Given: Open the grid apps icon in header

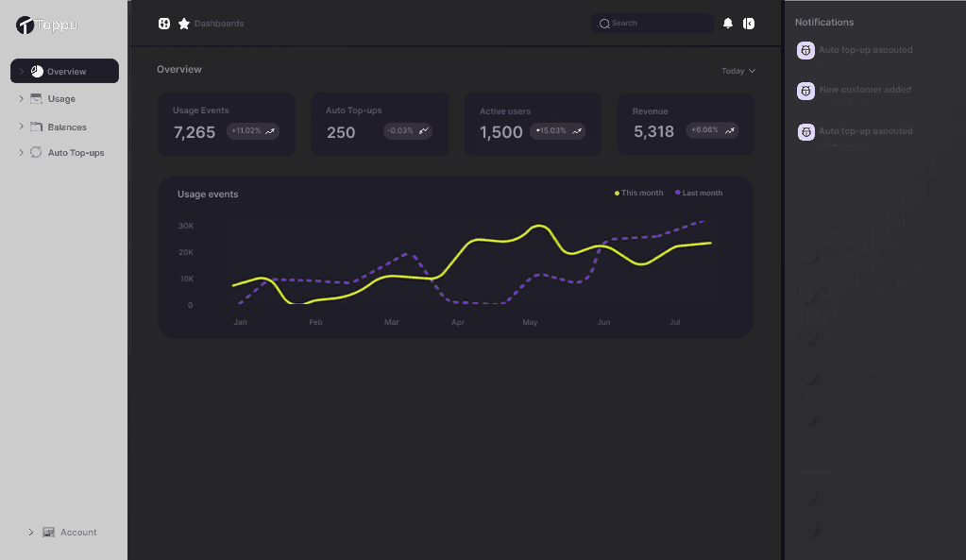Looking at the screenshot, I should point(164,24).
